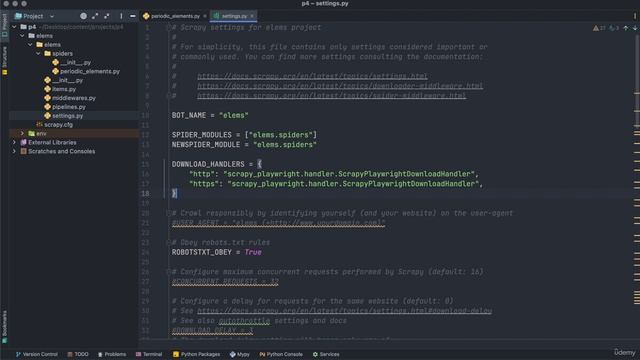The image size is (640, 360).
Task: Open Project panel options (vertical dots)
Action: click(x=121, y=16)
